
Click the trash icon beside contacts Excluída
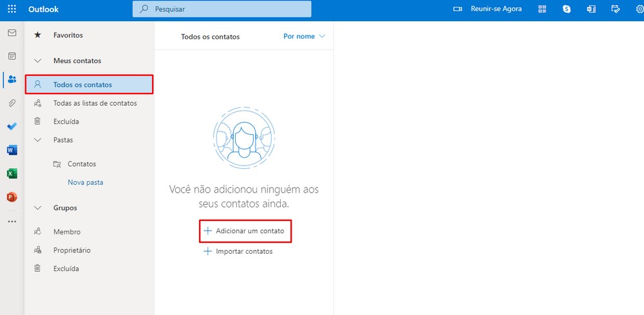(x=37, y=121)
